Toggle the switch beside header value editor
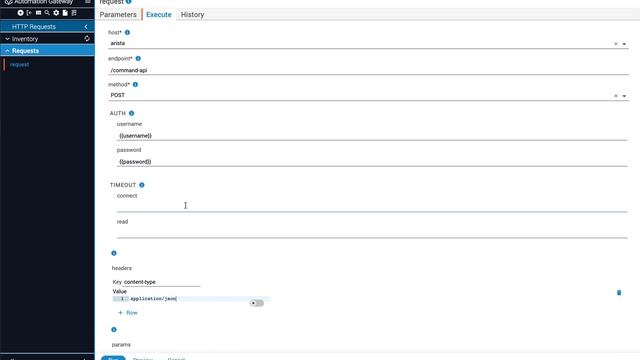Image resolution: width=640 pixels, height=360 pixels. [257, 303]
